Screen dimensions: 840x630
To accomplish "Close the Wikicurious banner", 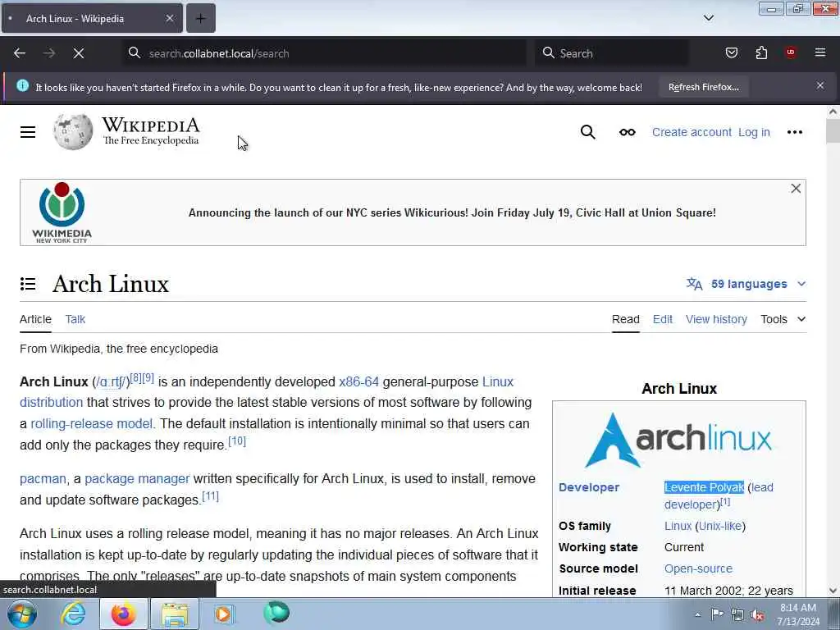I will pyautogui.click(x=796, y=189).
